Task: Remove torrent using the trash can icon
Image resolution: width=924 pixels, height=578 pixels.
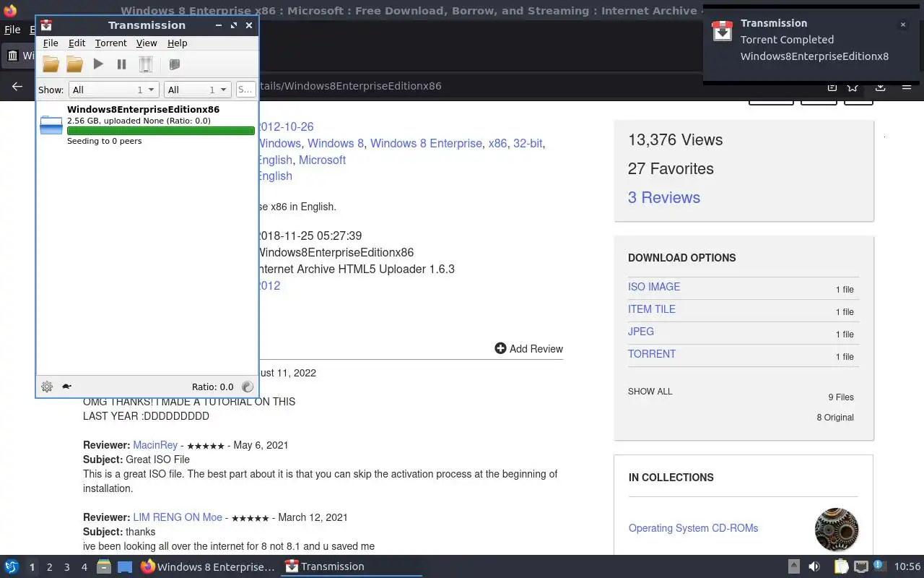Action: point(146,64)
